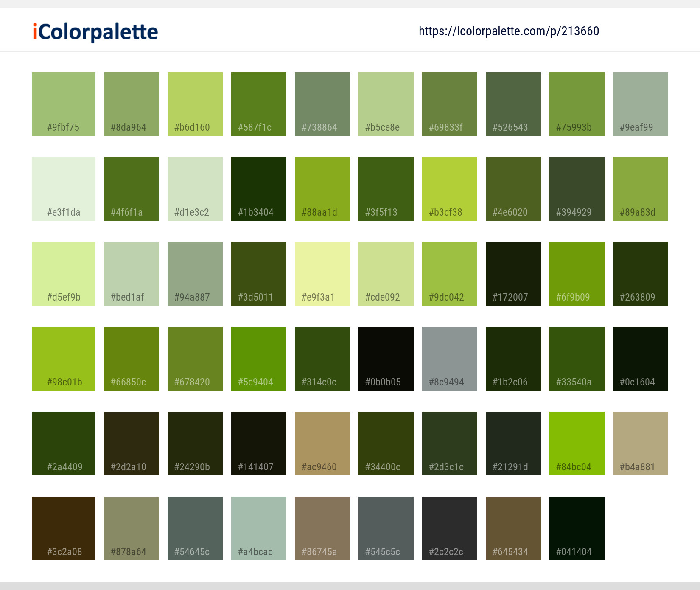Choose the near-black #0b0b05 swatch
This screenshot has width=700, height=590.
386,359
